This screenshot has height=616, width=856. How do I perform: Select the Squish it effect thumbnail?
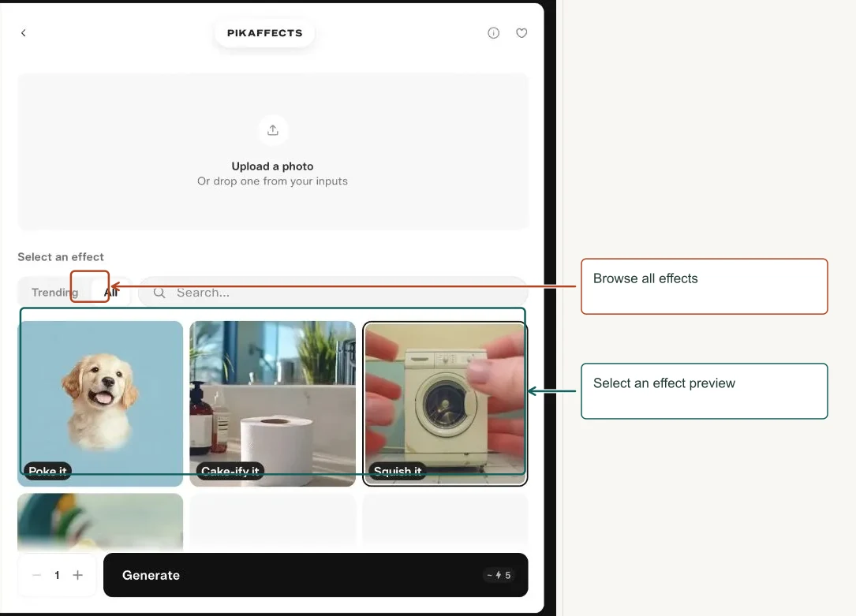coord(445,404)
